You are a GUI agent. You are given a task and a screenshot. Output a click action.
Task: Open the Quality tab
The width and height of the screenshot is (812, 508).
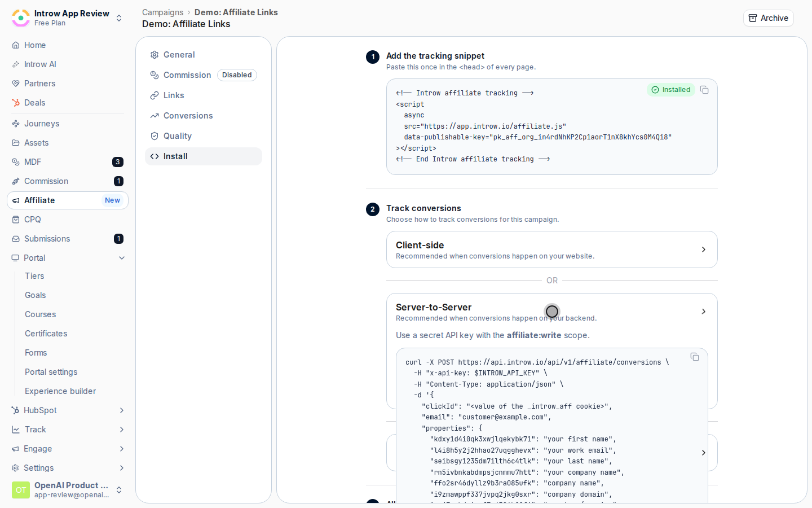[204, 136]
